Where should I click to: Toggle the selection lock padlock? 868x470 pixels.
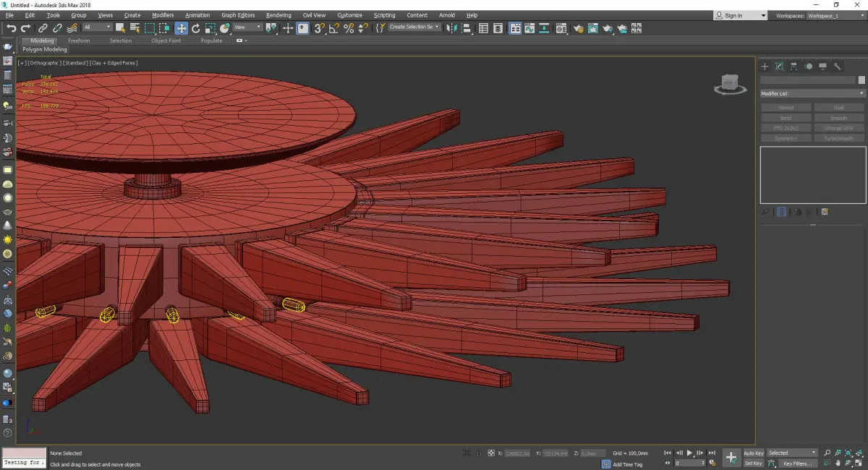479,453
